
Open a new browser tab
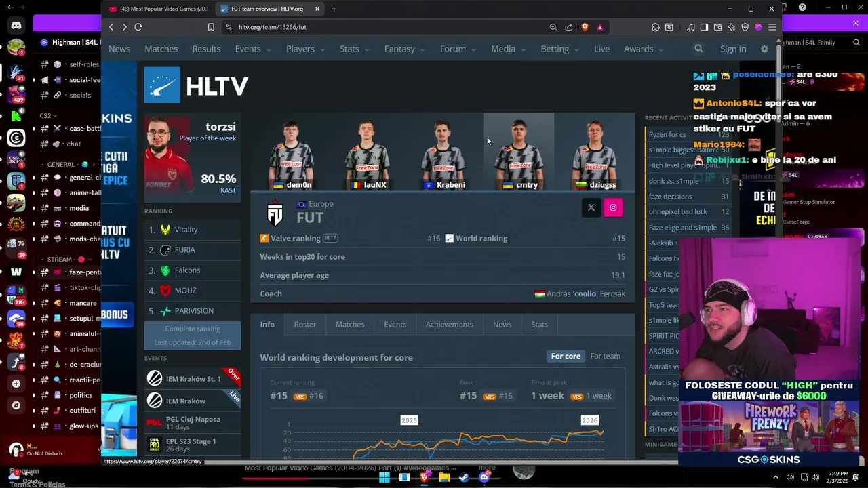tap(334, 9)
